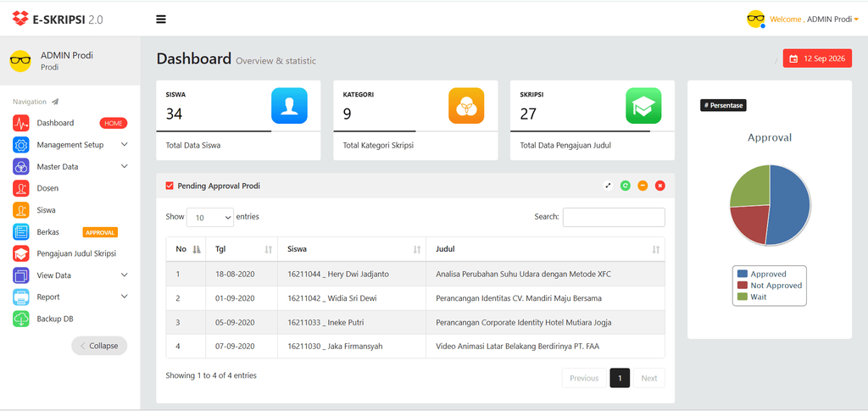Click the blue Siswa user card icon

289,106
